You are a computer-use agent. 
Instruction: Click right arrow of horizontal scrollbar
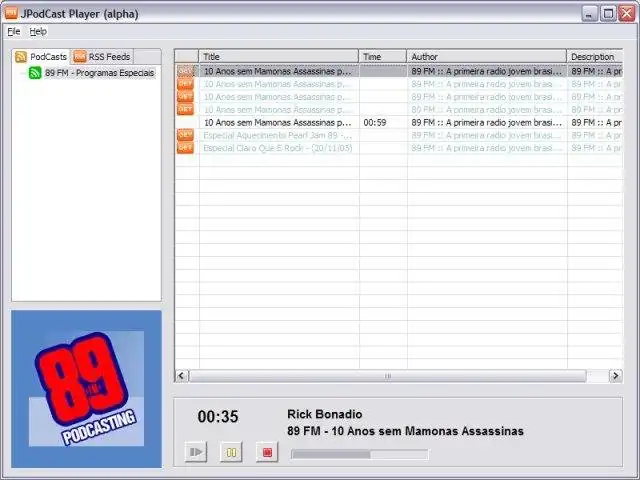(x=616, y=376)
